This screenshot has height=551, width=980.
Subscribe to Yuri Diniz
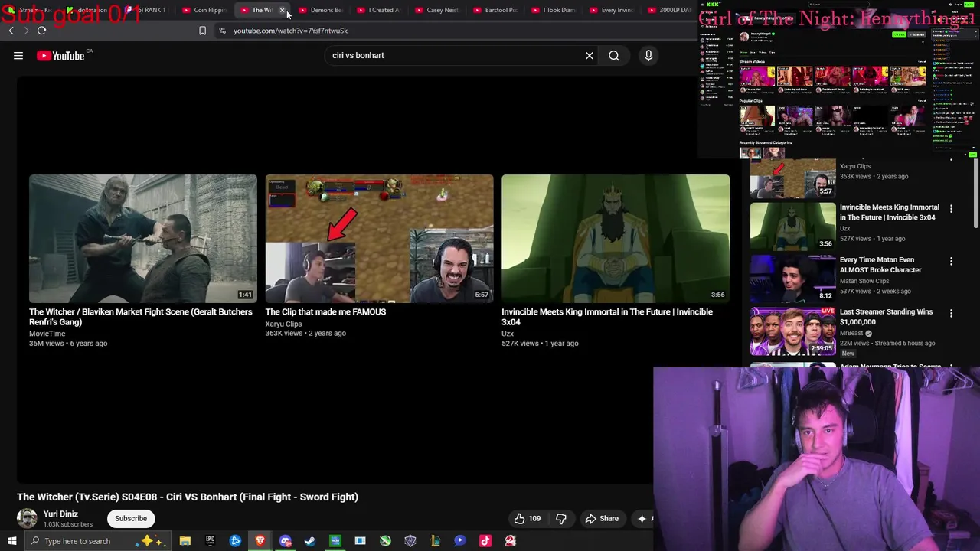coord(131,518)
